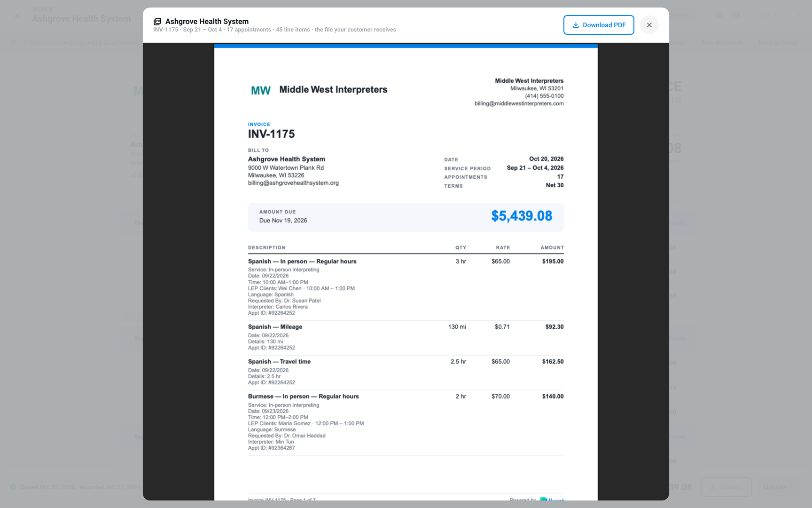Go to previous invoice using left chevron
This screenshot has width=812, height=508.
pos(786,16)
